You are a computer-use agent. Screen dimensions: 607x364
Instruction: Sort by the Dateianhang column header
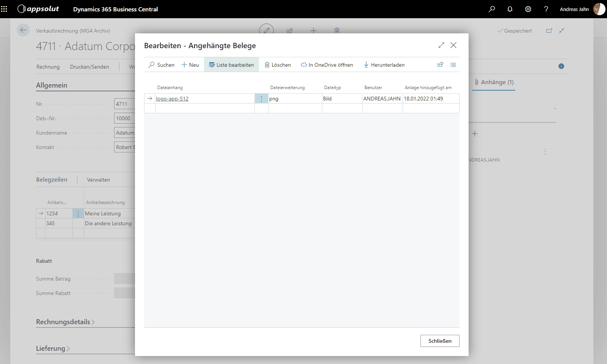pyautogui.click(x=170, y=88)
